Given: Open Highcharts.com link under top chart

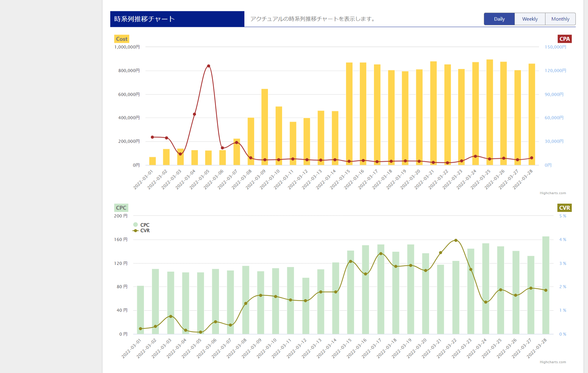Looking at the screenshot, I should tap(552, 193).
